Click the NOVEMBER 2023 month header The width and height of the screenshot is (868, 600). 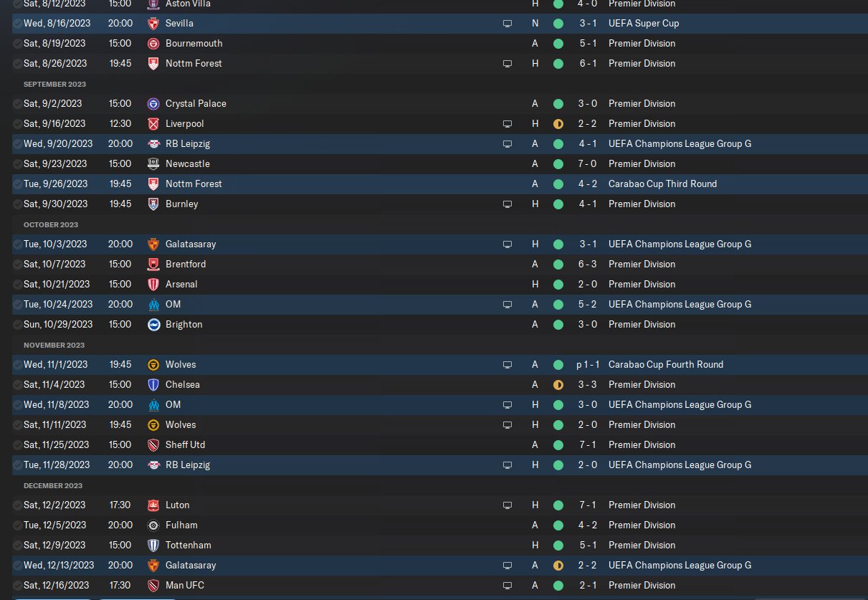(x=54, y=345)
